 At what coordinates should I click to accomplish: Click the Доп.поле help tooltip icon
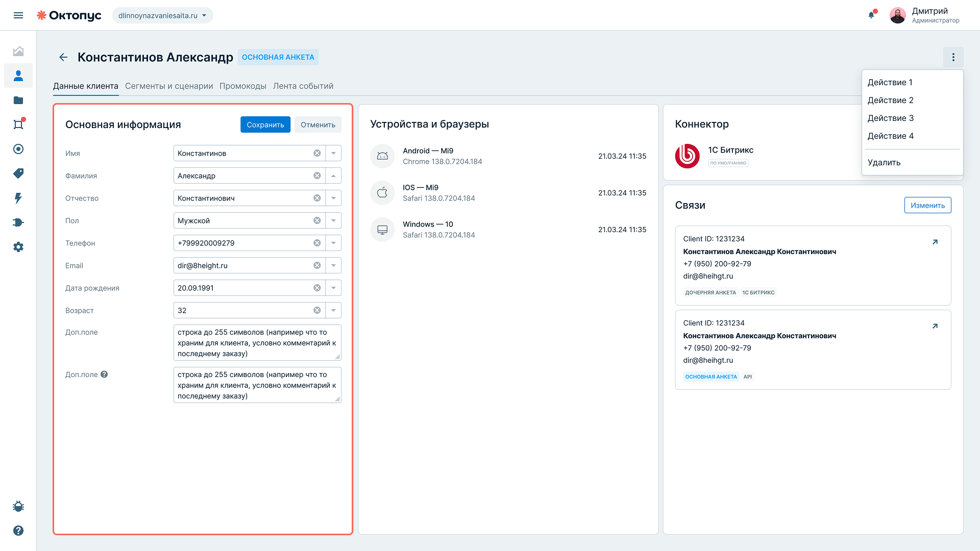point(104,374)
